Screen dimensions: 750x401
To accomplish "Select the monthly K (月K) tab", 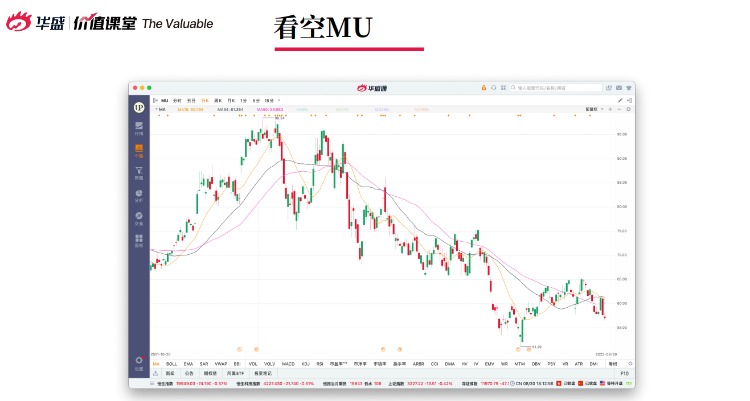I will click(231, 100).
